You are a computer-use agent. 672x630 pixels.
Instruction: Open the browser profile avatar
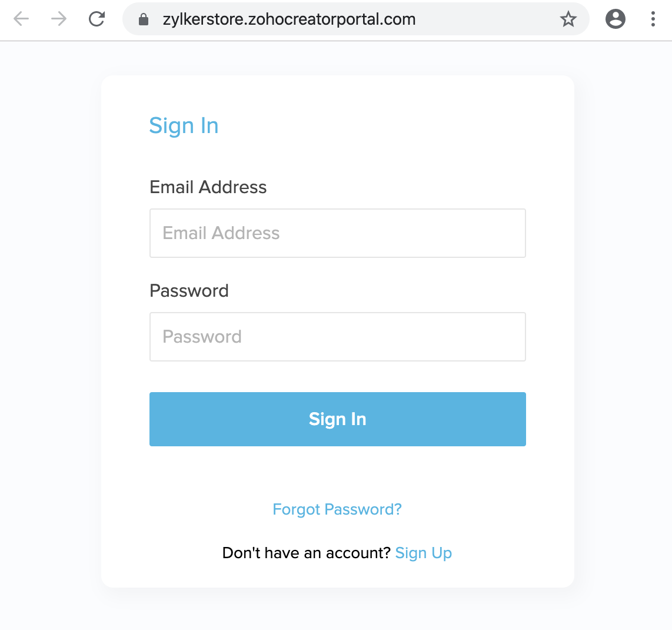point(616,18)
